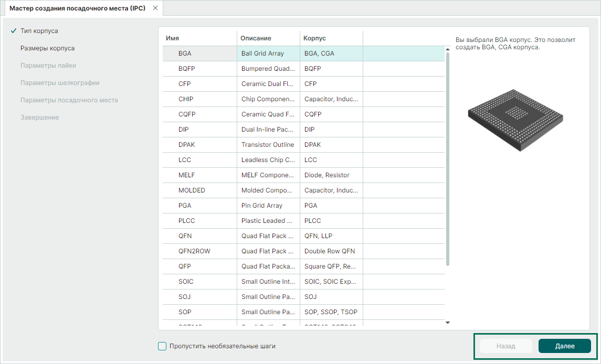This screenshot has height=364, width=601.
Task: Close the IPC footprint wizard tab
Action: (155, 8)
